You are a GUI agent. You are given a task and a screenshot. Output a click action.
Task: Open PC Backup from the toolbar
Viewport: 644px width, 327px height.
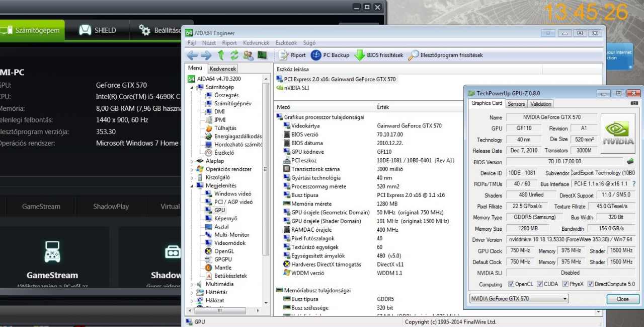(x=330, y=55)
